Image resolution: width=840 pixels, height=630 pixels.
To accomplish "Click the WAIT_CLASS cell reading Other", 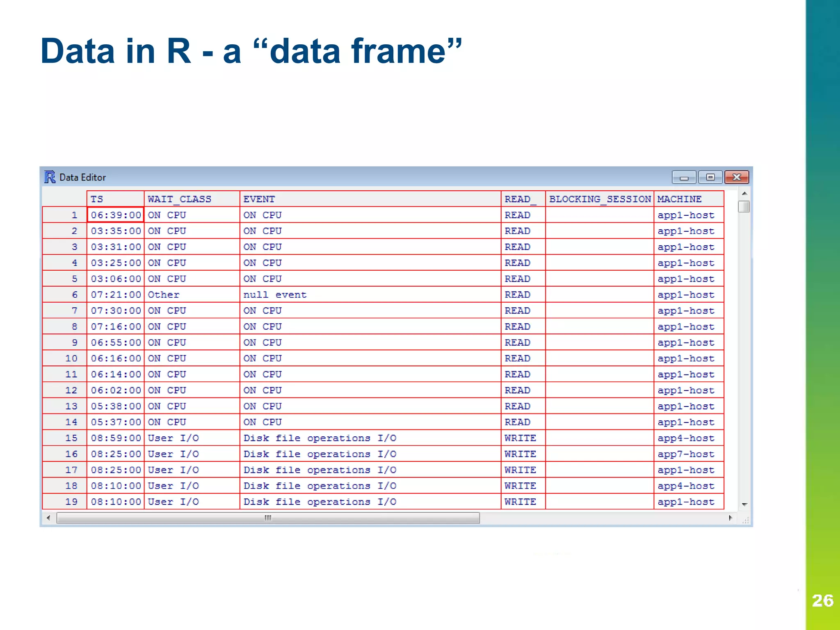I will coord(192,294).
